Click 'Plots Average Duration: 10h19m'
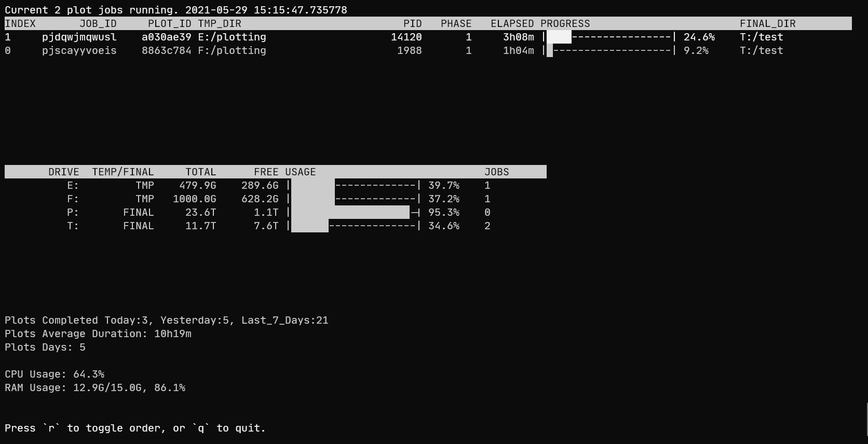This screenshot has height=444, width=868. point(98,334)
